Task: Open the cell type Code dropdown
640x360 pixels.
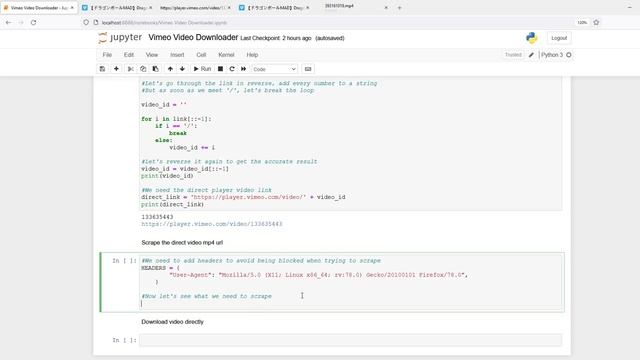Action: pos(274,69)
